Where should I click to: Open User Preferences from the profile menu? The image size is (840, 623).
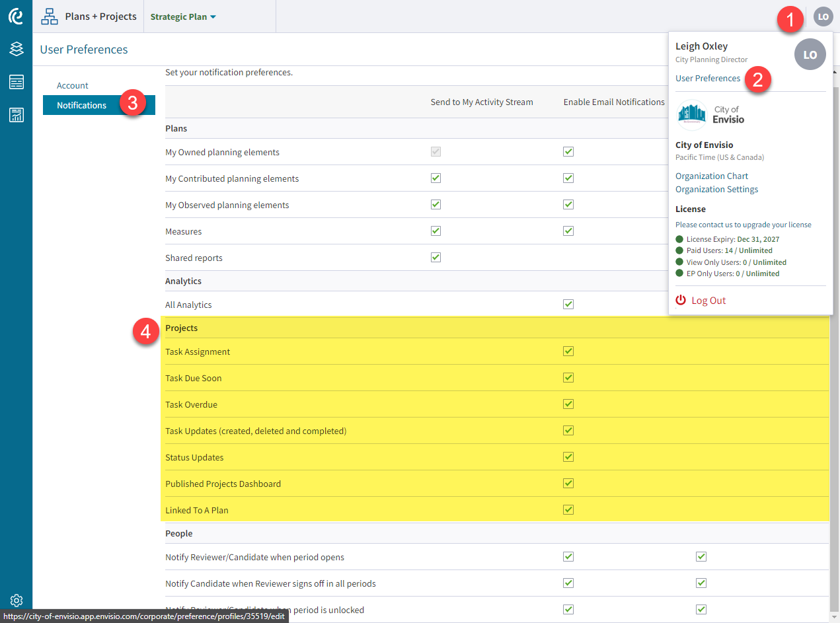(x=708, y=77)
